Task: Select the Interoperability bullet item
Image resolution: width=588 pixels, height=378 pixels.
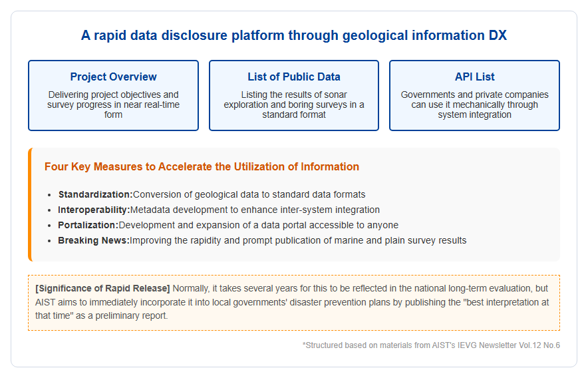Action: pos(219,210)
